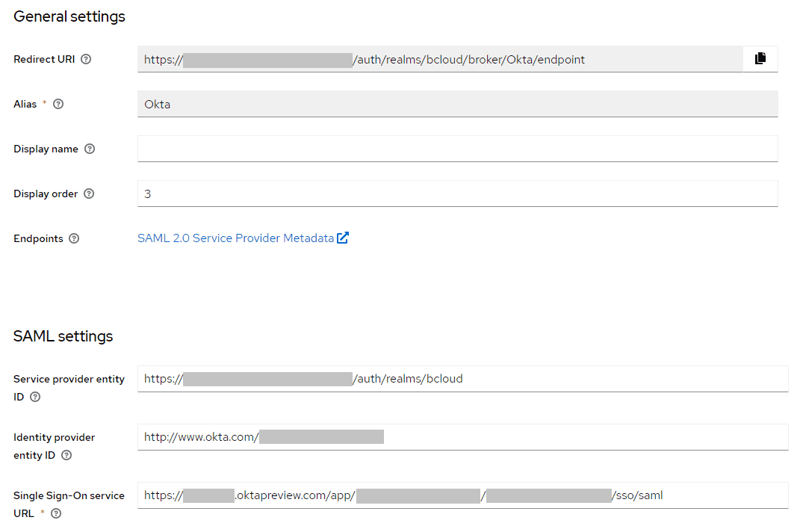This screenshot has height=532, width=803.
Task: Click the Display name label text
Action: coord(46,149)
